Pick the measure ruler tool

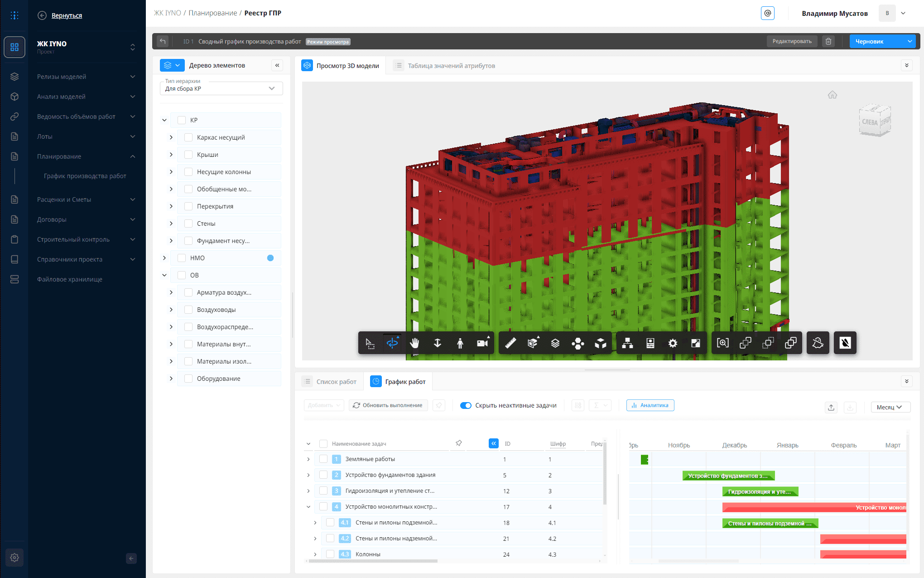click(510, 343)
